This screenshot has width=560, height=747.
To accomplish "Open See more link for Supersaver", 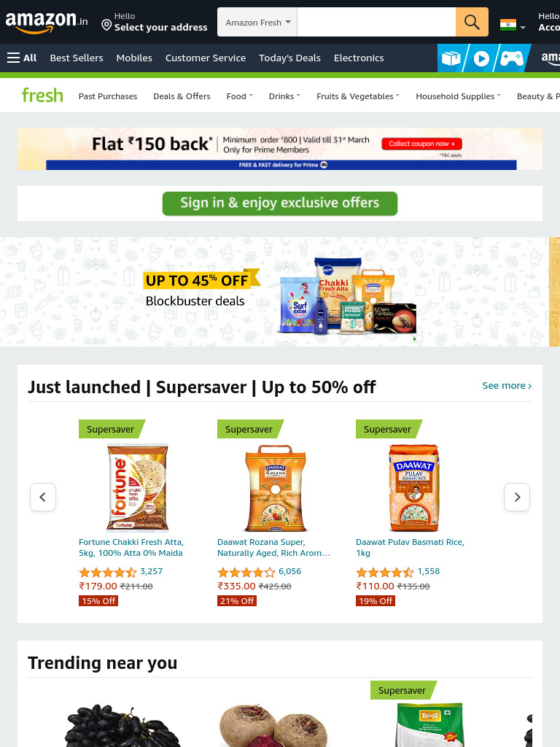I will [x=507, y=385].
